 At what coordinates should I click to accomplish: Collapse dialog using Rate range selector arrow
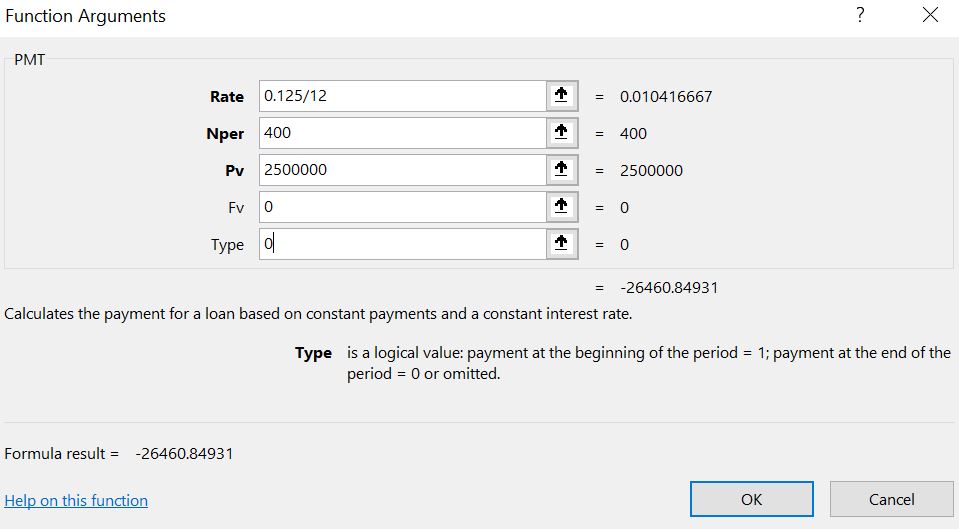point(561,96)
